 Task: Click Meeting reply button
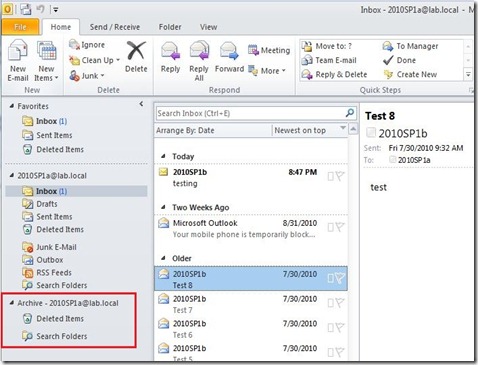[269, 50]
